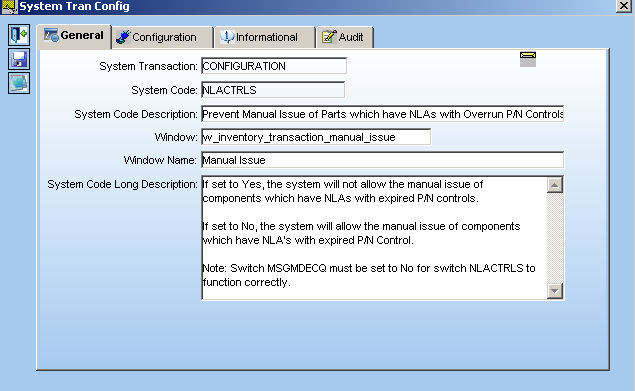Click the System Transaction field
Image resolution: width=635 pixels, height=391 pixels.
[x=274, y=66]
